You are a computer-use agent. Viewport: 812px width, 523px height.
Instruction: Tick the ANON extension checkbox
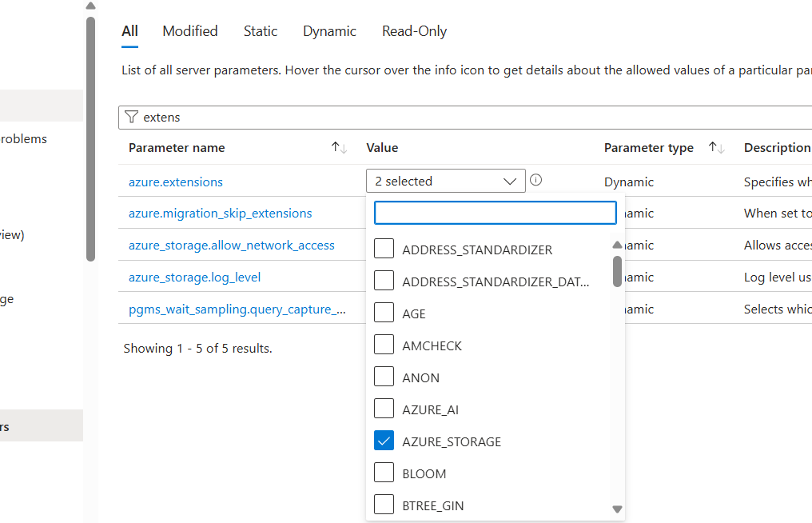coord(384,377)
